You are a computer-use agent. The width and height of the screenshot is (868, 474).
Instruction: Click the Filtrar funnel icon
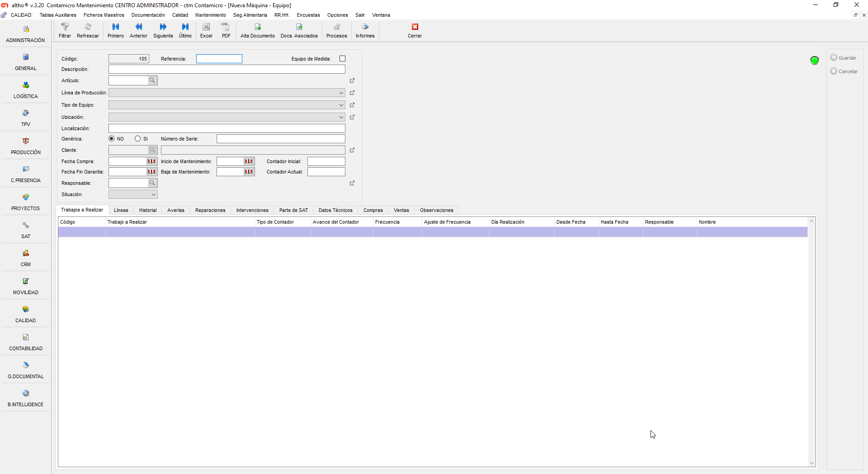tap(65, 27)
